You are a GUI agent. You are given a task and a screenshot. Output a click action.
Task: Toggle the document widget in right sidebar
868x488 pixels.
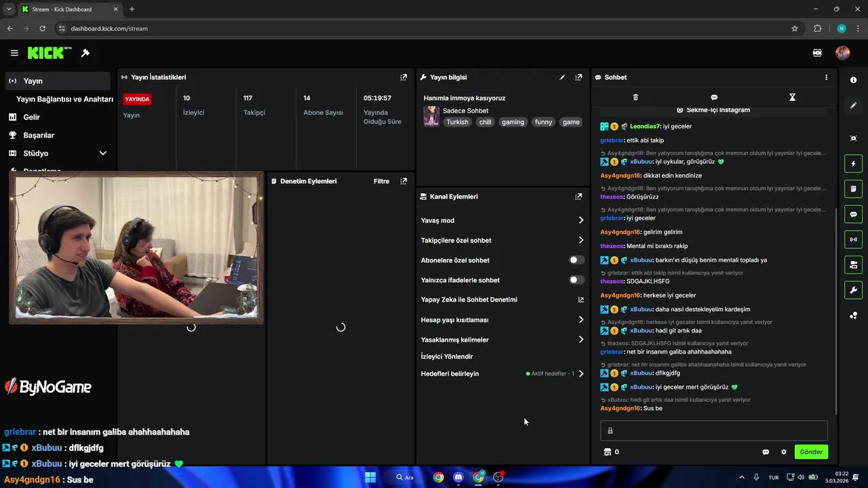[853, 188]
